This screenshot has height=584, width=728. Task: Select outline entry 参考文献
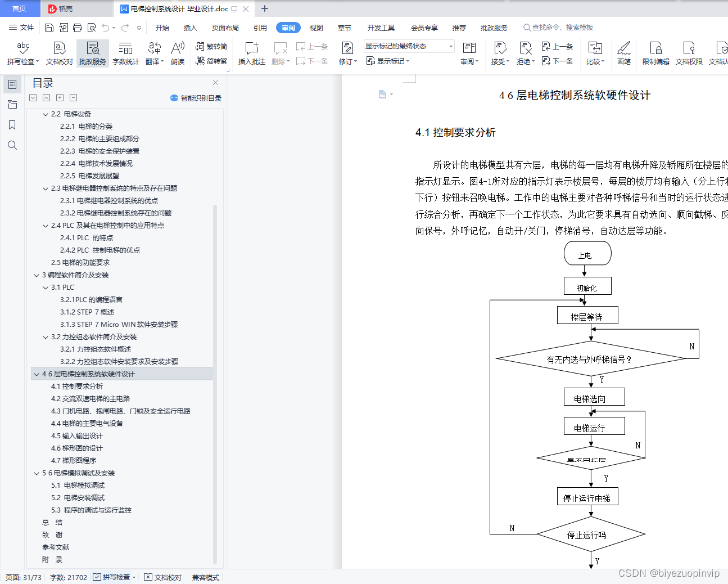[56, 547]
